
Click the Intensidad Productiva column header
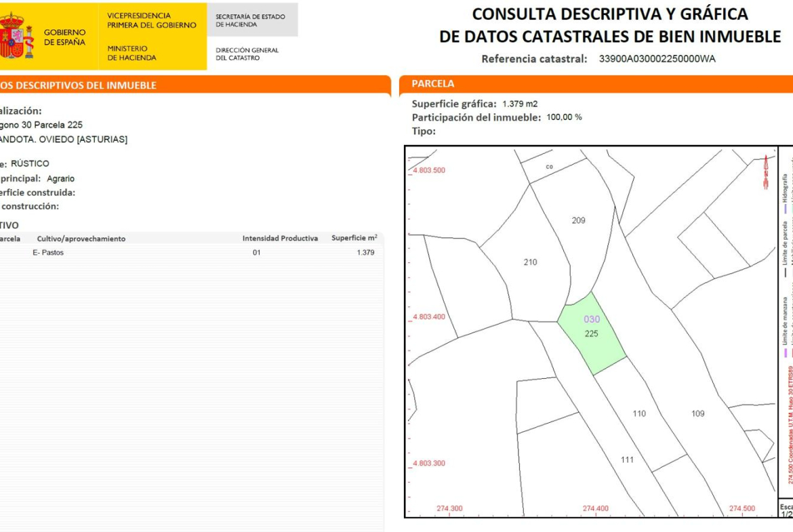[280, 239]
